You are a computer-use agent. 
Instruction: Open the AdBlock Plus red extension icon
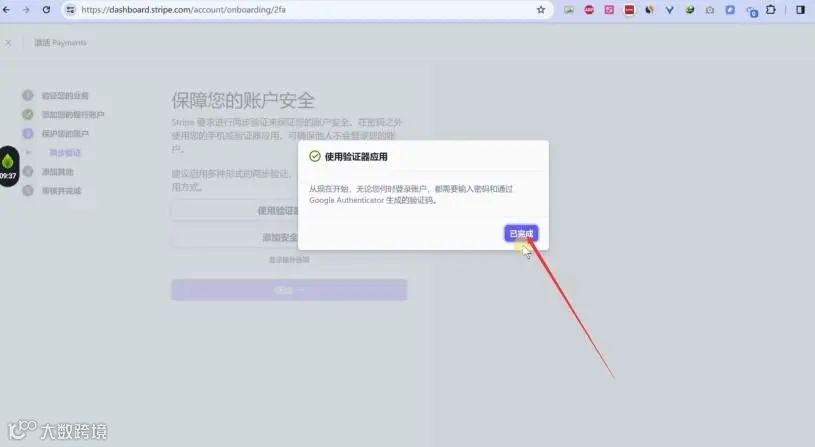589,10
